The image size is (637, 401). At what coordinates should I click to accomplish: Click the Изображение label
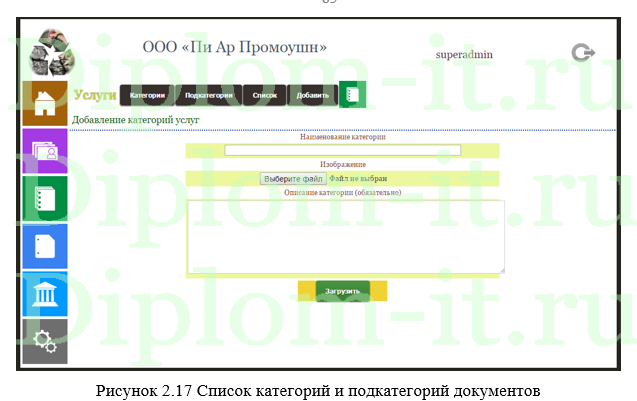pyautogui.click(x=343, y=164)
